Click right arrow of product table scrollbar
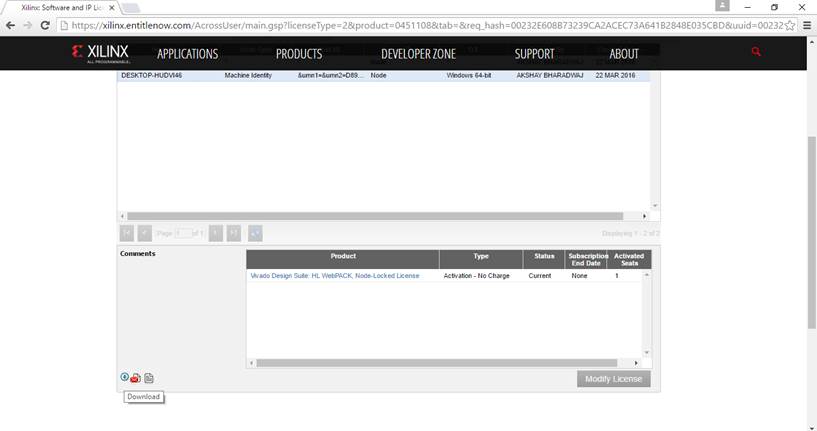The width and height of the screenshot is (817, 431). [x=636, y=363]
